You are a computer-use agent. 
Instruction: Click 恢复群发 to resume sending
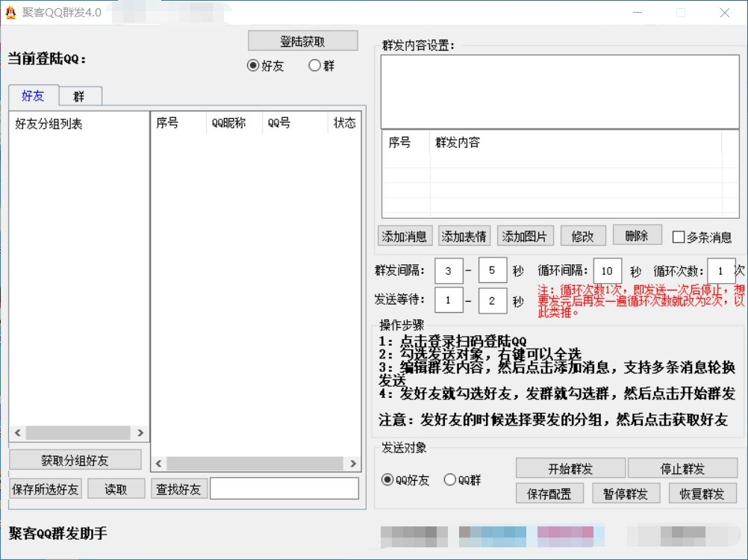click(x=702, y=493)
